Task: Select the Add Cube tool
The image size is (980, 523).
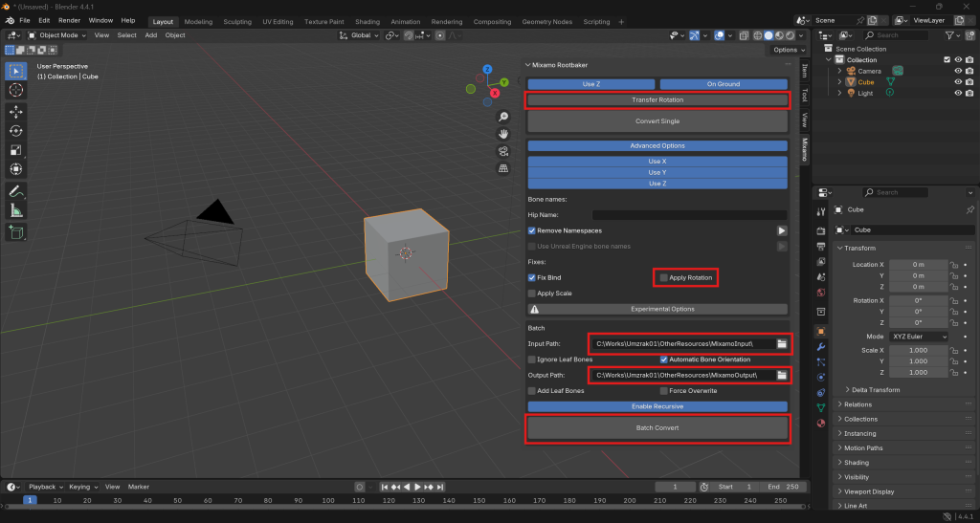Action: (15, 232)
